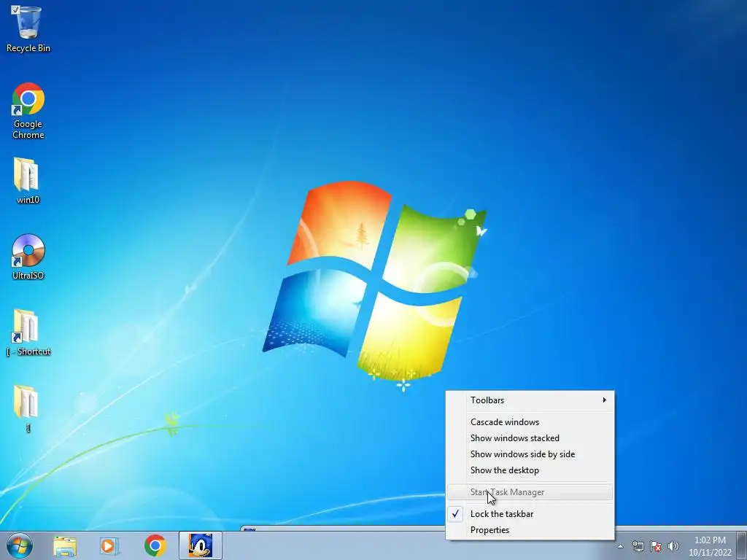This screenshot has width=747, height=560.
Task: Click the Start Task Manager entry
Action: click(x=530, y=492)
